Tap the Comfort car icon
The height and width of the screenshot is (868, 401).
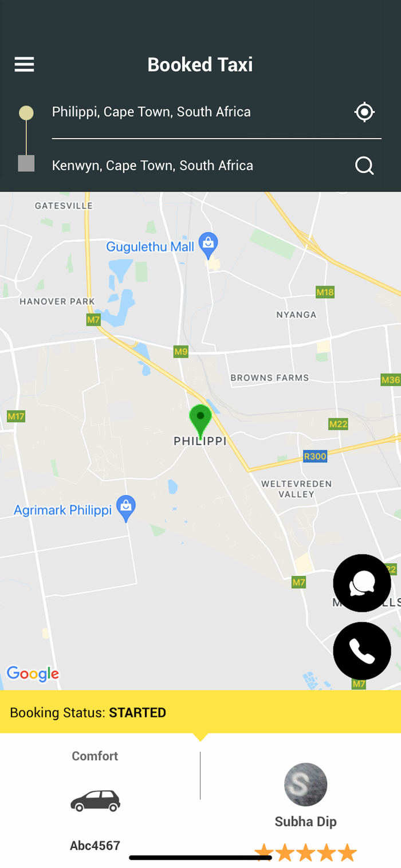[x=95, y=800]
